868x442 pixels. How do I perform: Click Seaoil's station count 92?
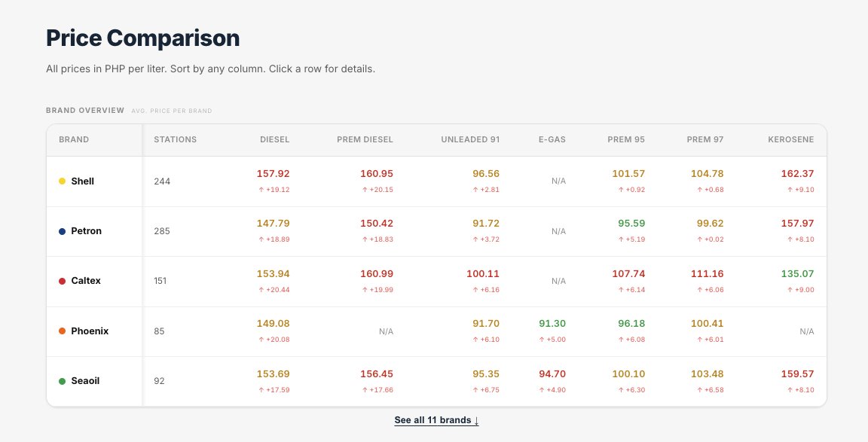tap(160, 381)
